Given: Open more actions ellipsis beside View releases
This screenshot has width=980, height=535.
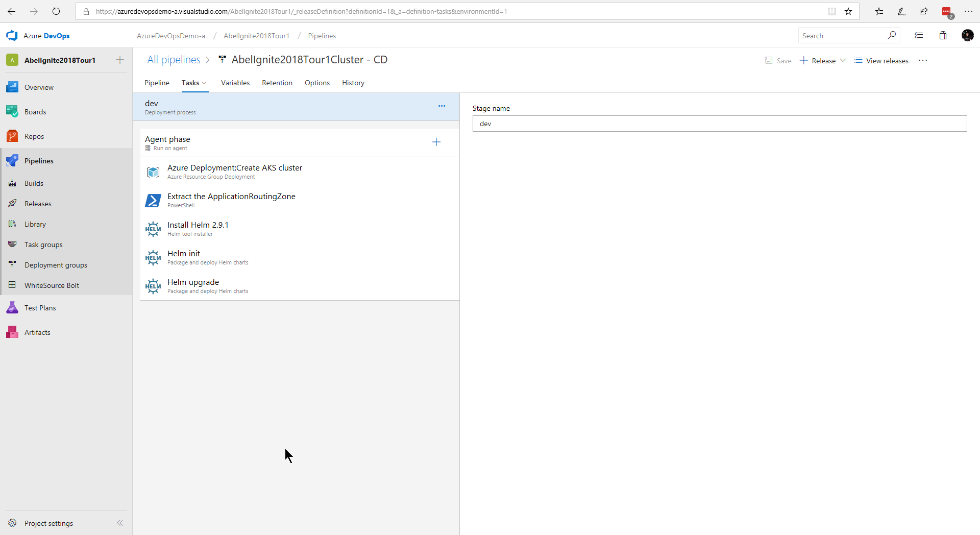Looking at the screenshot, I should [923, 61].
